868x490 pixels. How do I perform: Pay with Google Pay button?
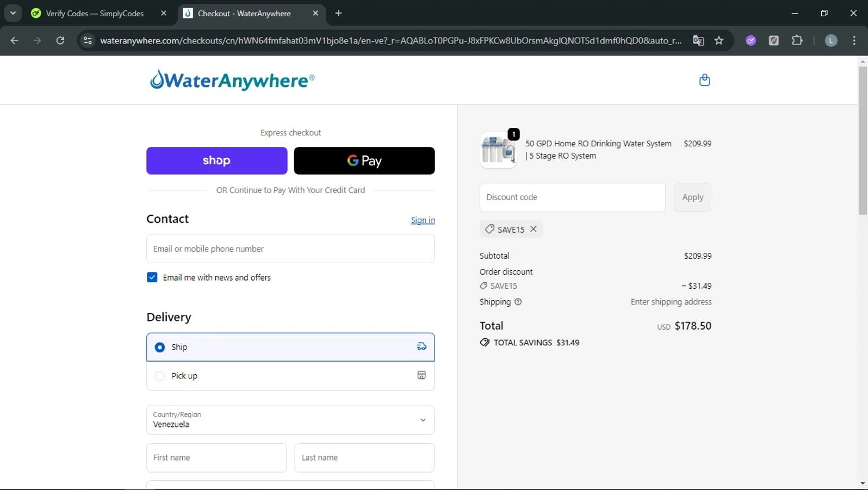click(x=365, y=161)
